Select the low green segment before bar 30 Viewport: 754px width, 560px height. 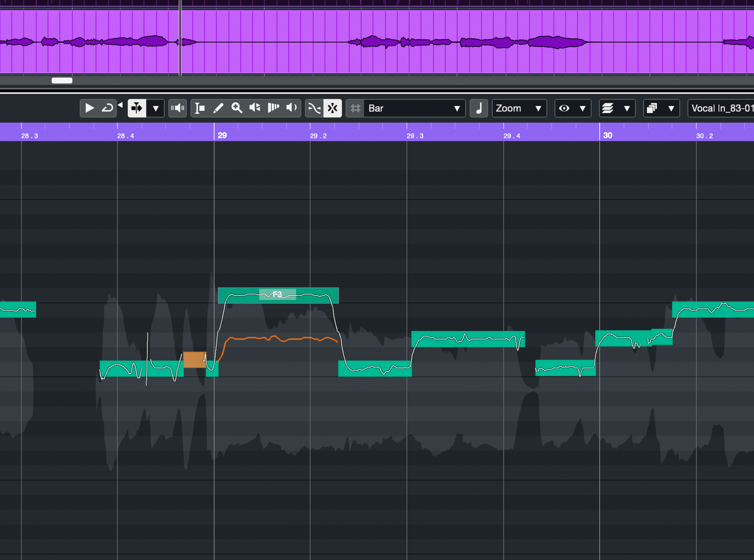[565, 368]
